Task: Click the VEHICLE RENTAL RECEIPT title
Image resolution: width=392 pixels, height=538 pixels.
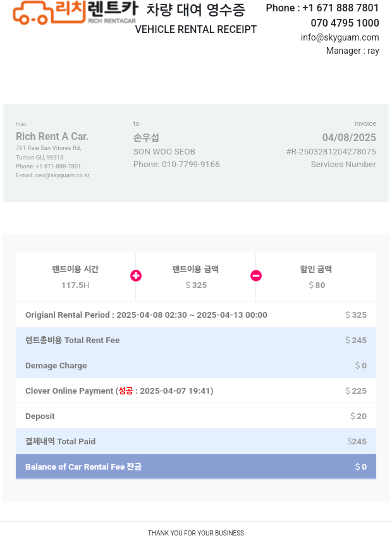Action: pos(196,29)
